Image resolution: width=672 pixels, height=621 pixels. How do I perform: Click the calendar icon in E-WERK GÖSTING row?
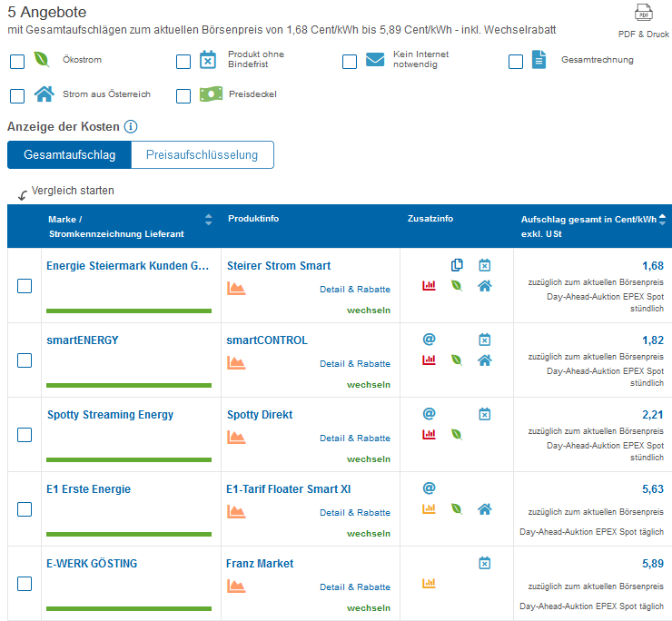485,563
